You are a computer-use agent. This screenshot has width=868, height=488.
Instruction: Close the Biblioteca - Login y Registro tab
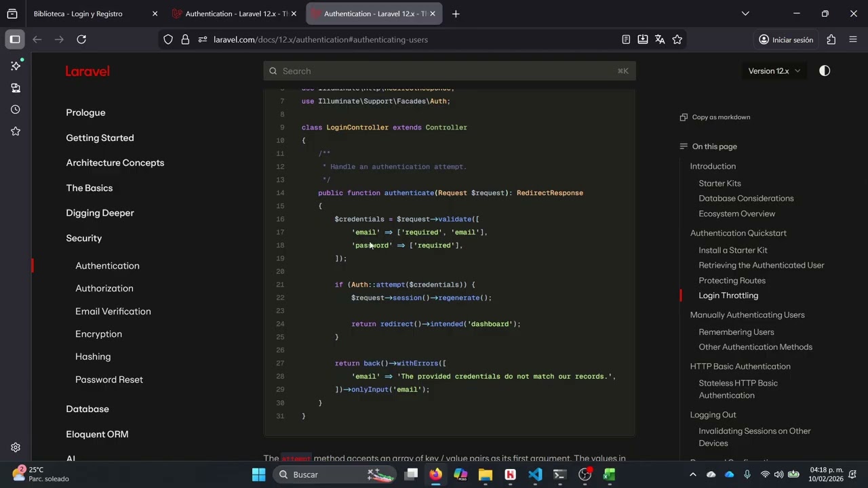pos(155,14)
